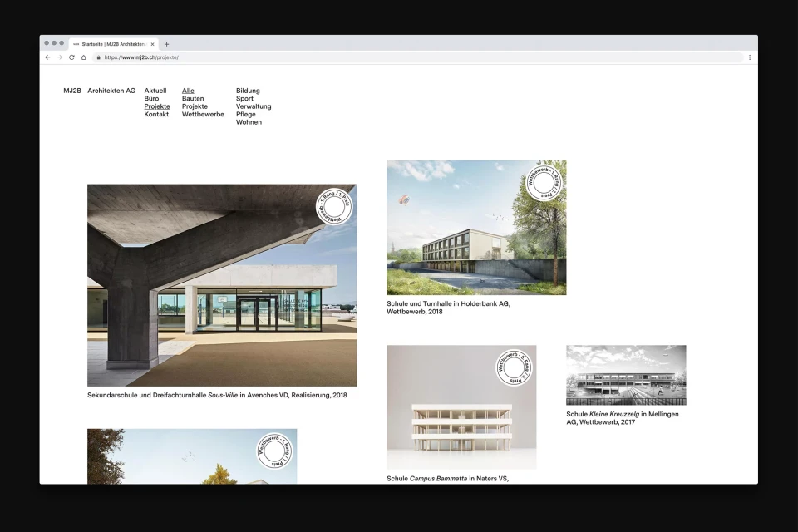Filter projects by Bildung category
Image resolution: width=798 pixels, height=532 pixels.
247,91
